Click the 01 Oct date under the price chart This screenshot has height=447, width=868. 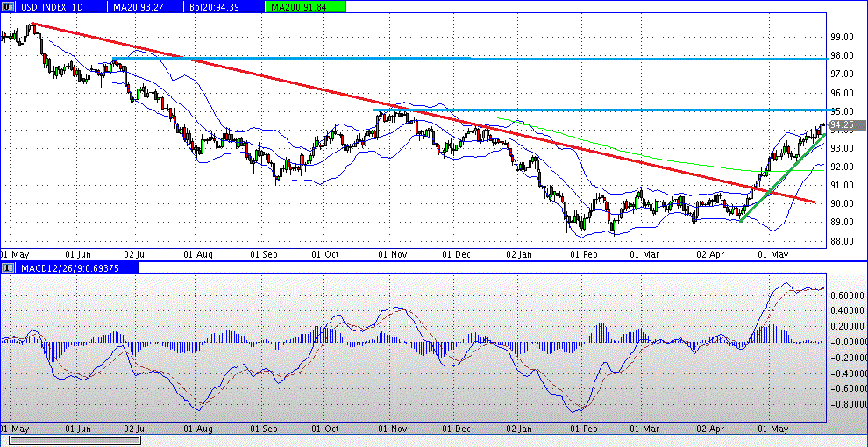coord(325,254)
